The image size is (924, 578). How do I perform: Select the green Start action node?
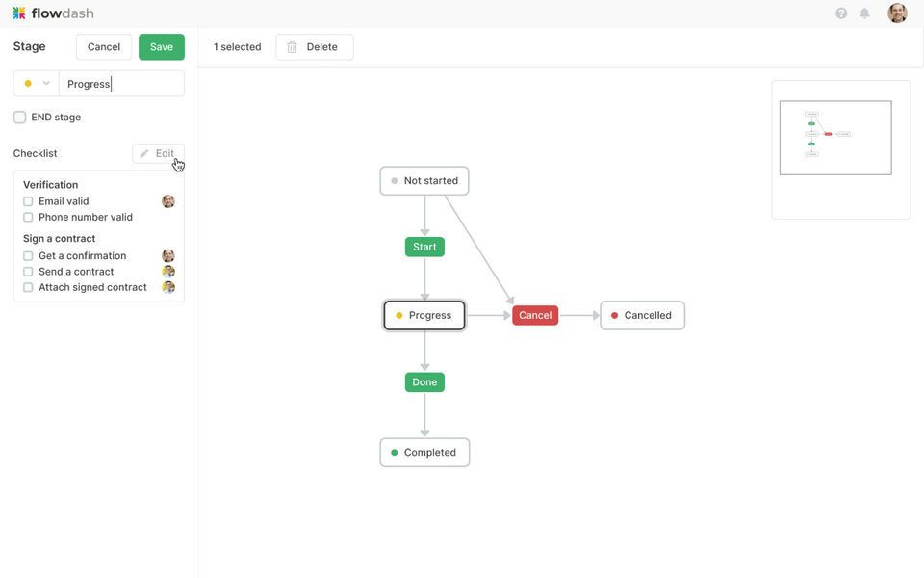coord(424,247)
